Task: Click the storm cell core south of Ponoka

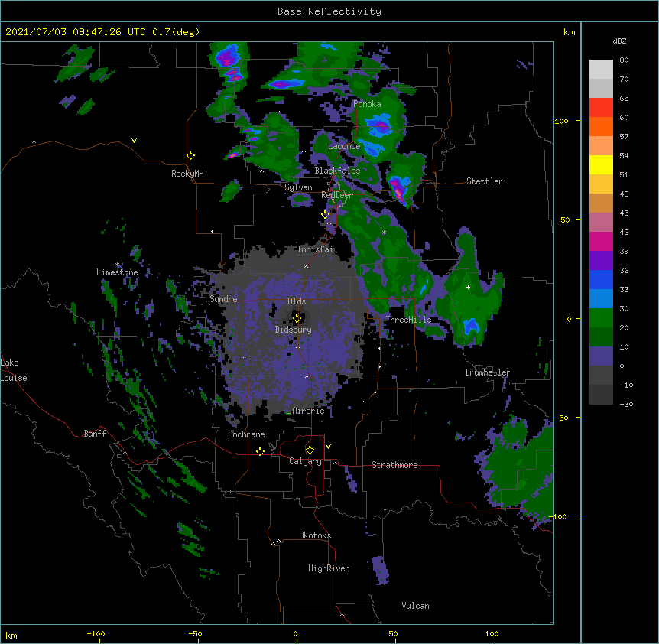Action: coord(381,125)
